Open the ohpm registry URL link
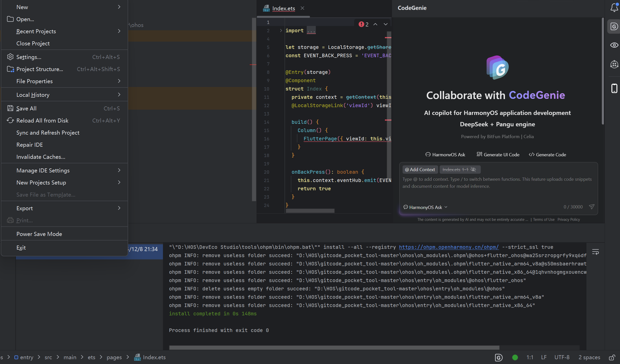Viewport: 620px width, 364px height. [x=449, y=247]
